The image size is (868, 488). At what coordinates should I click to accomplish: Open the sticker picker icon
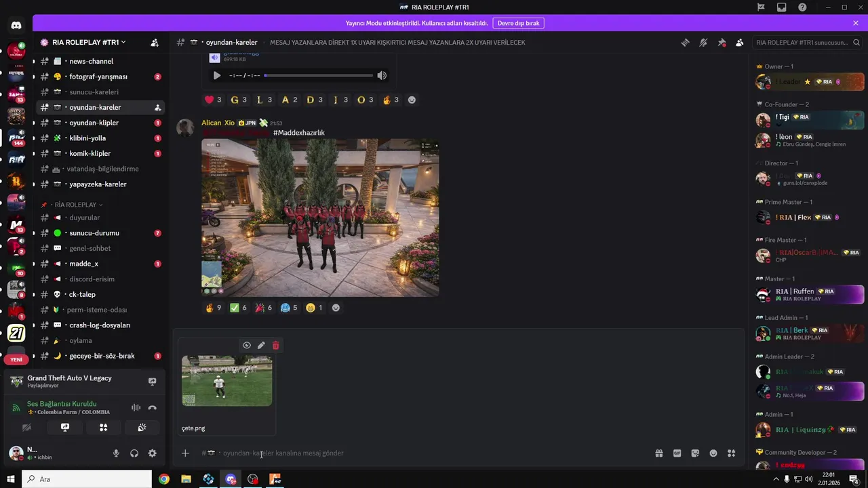click(695, 453)
